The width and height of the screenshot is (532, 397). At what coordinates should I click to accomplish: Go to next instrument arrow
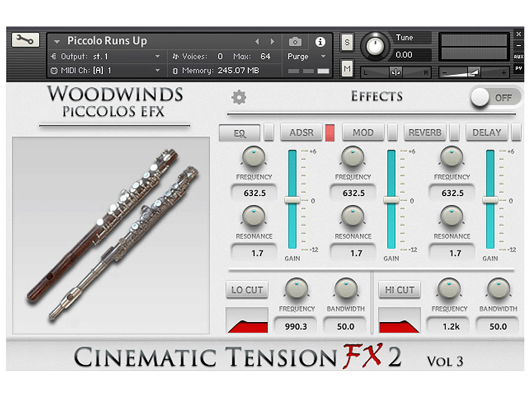coord(273,41)
